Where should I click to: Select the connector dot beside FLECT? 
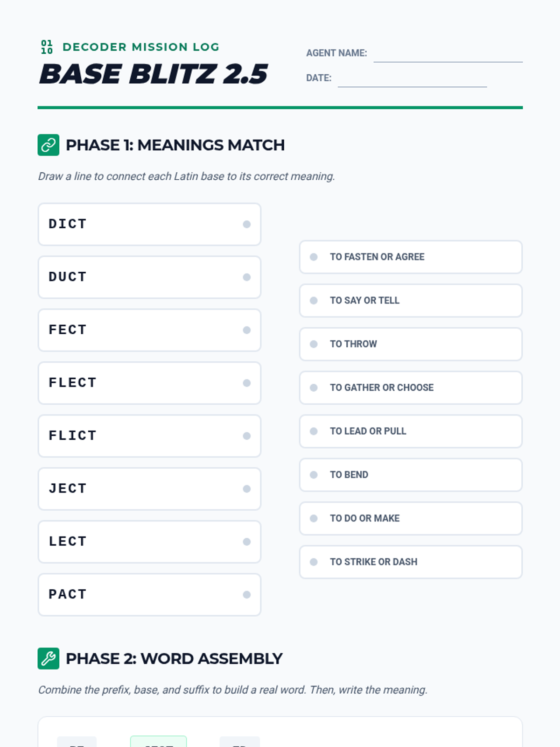247,383
